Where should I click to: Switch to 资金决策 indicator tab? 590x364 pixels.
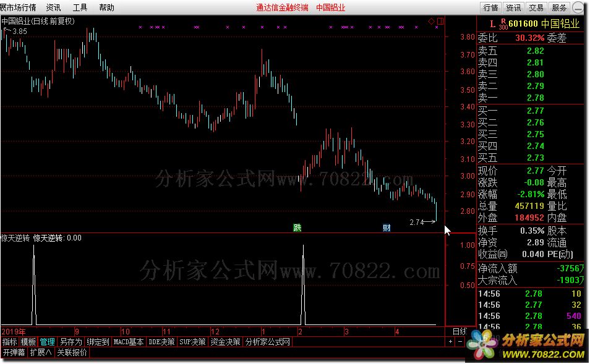[x=225, y=342]
